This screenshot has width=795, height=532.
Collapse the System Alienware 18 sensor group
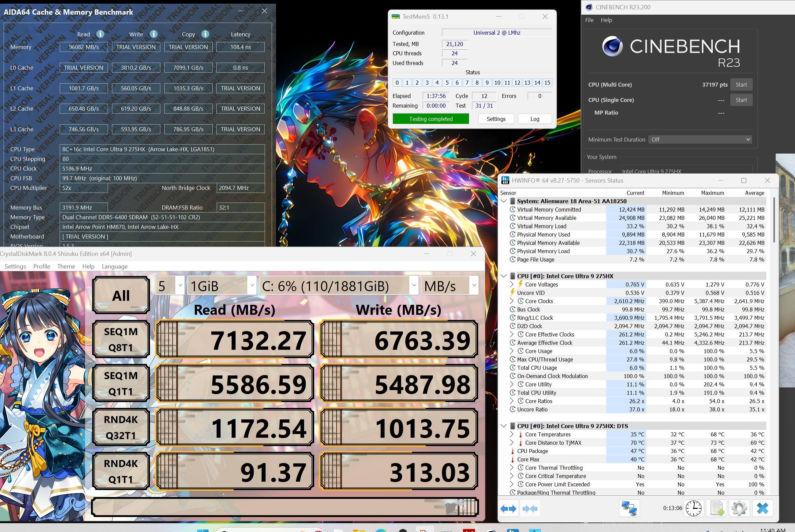[504, 201]
